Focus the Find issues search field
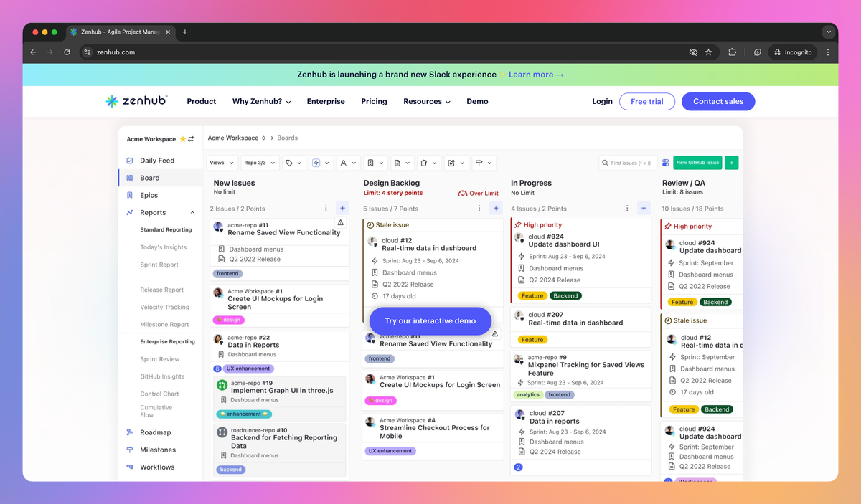Viewport: 861px width, 504px height. tap(629, 163)
